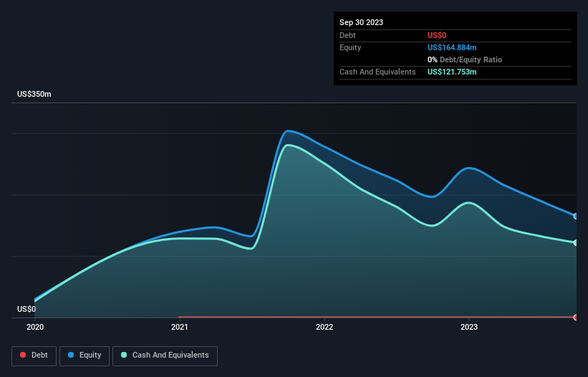
Task: Click the US$350m y-axis label
Action: (x=34, y=94)
